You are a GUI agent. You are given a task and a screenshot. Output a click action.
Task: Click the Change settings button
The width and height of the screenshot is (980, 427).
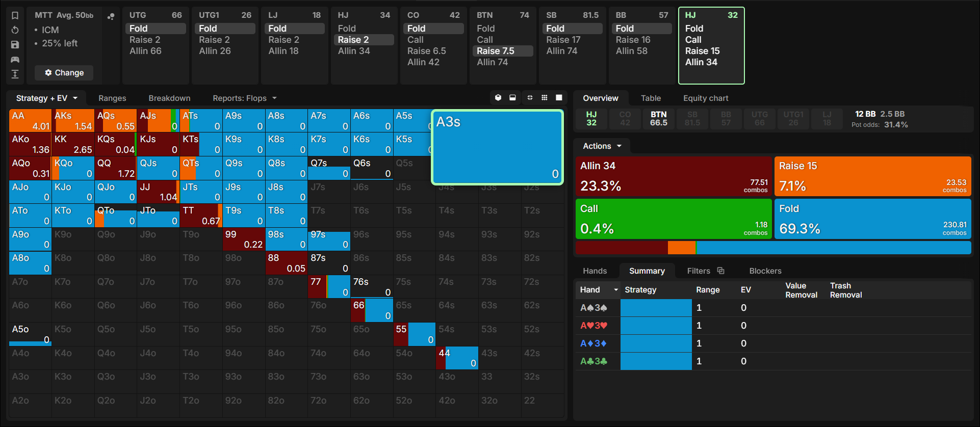[64, 73]
